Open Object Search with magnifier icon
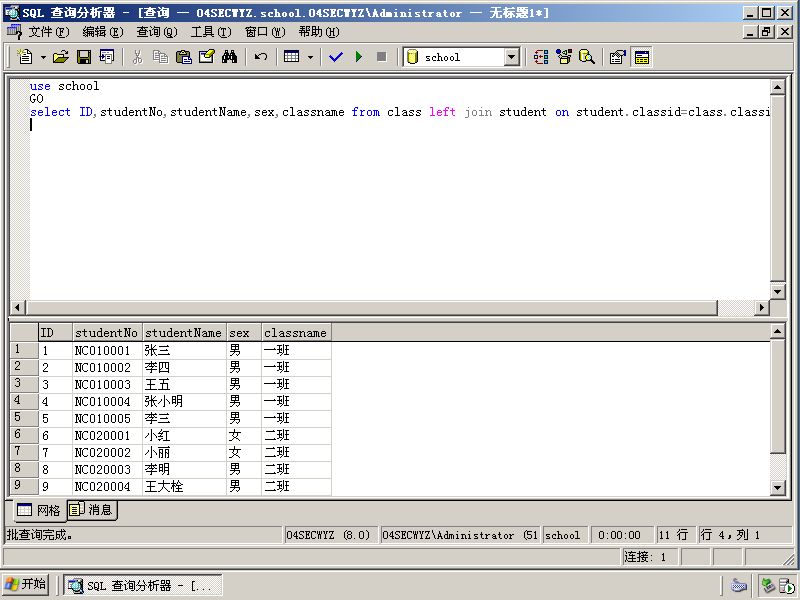 587,57
